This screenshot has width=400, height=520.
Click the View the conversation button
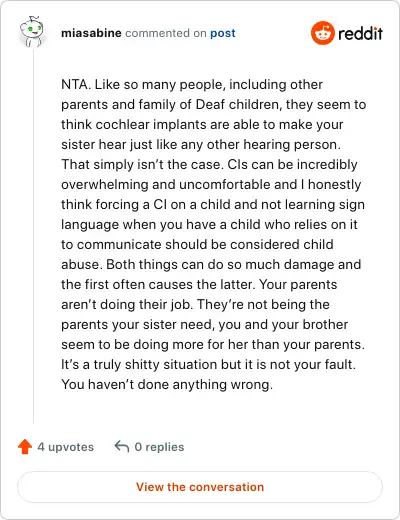click(x=200, y=487)
